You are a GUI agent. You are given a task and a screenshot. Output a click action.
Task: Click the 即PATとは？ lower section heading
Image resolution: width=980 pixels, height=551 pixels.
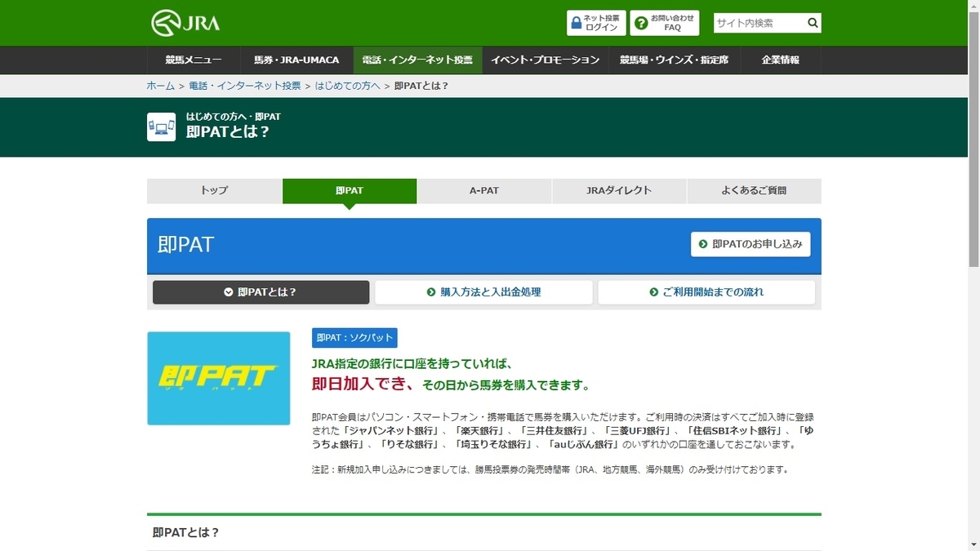click(186, 532)
